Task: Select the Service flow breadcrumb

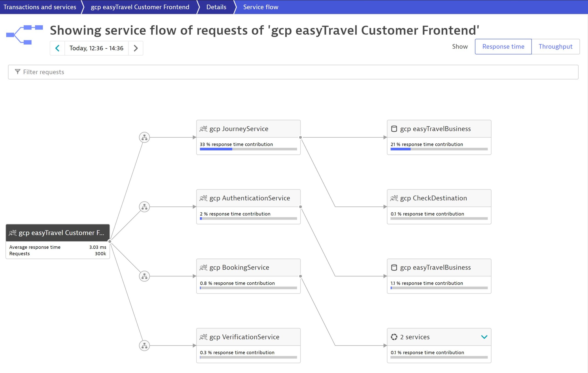Action: (x=260, y=7)
